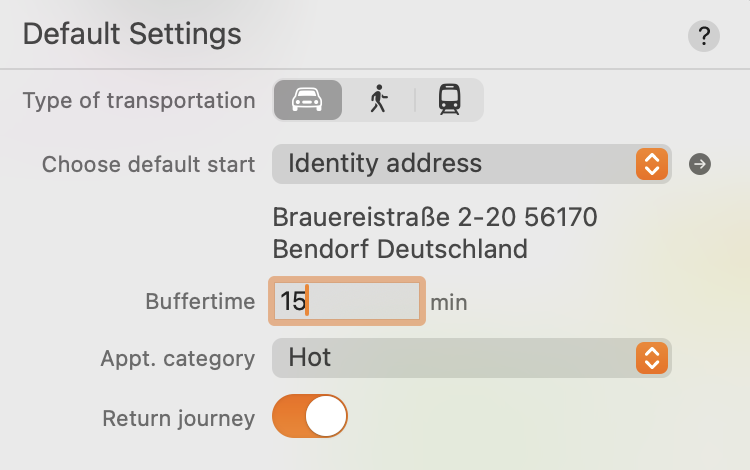Click the Bendorf Deutschland address line
This screenshot has width=750, height=470.
pyautogui.click(x=400, y=249)
